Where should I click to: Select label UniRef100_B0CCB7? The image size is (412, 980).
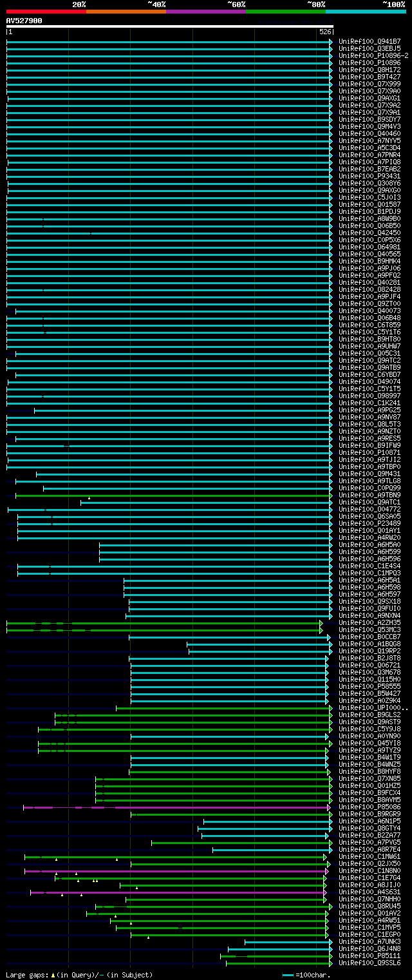(370, 637)
